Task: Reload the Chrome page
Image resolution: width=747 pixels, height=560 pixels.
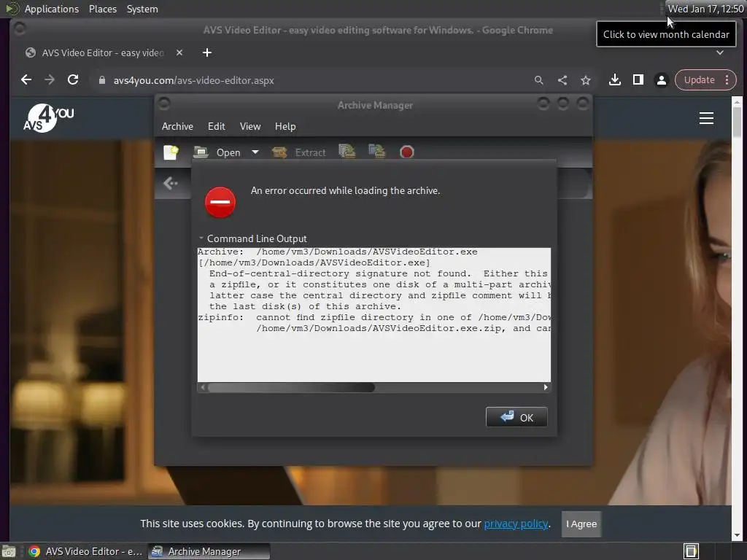Action: click(73, 80)
